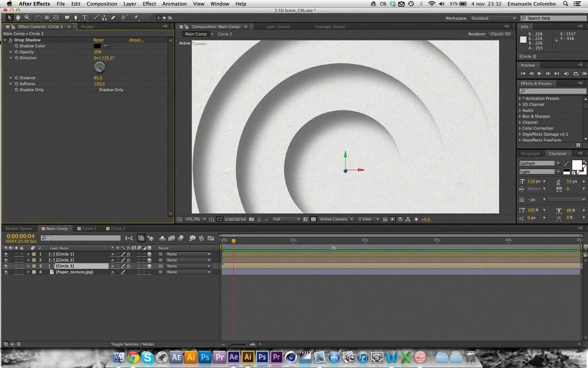Select the Hand tool in toolbar

tap(18, 18)
